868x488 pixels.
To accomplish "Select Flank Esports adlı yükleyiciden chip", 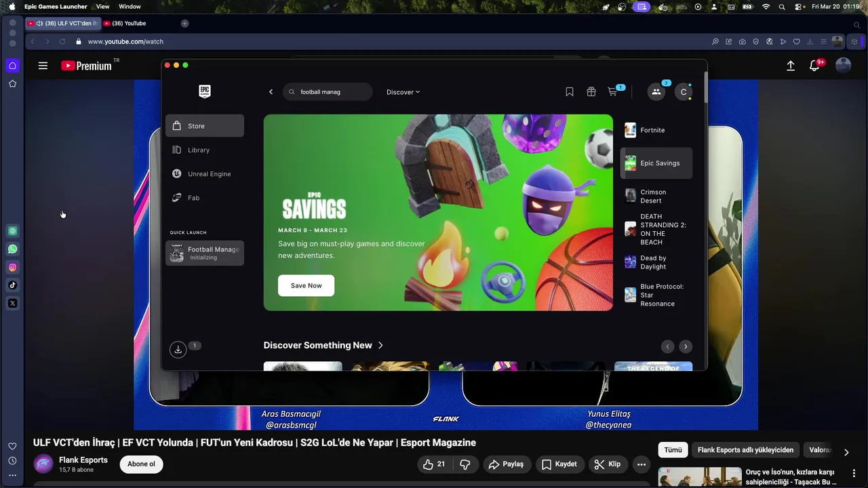I will [x=745, y=450].
